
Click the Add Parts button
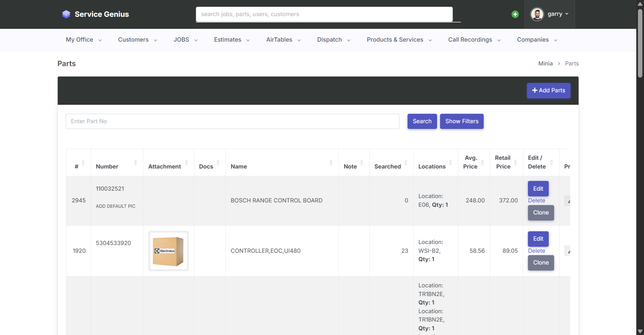tap(549, 90)
